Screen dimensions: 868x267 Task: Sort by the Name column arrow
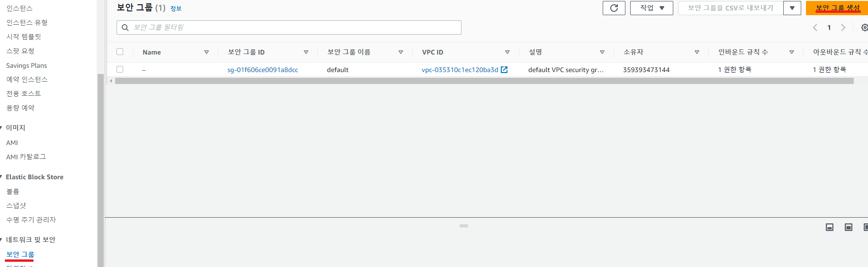pos(207,52)
